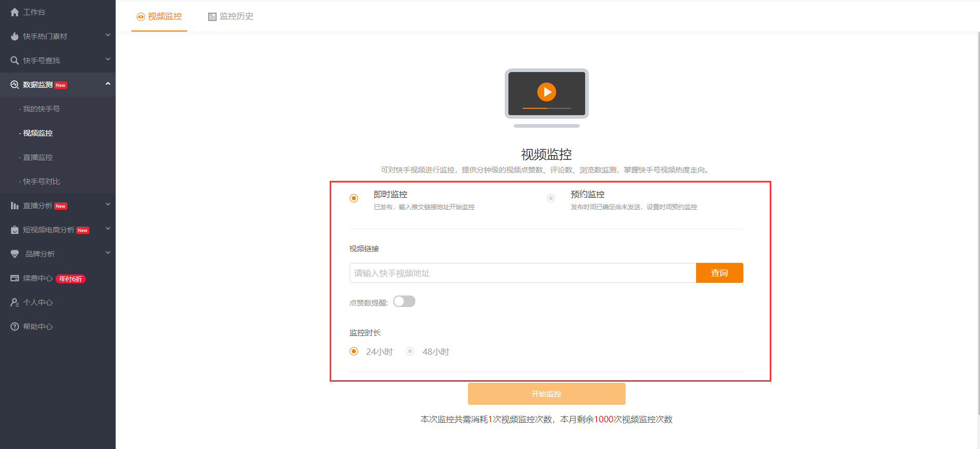Click the bar chart icon for 直播分析
Viewport: 980px width, 449px height.
tap(15, 206)
